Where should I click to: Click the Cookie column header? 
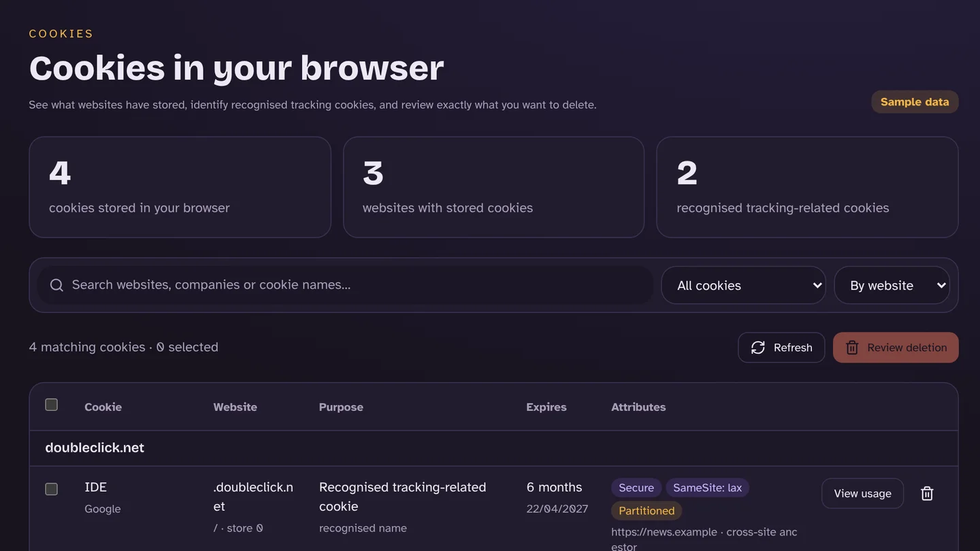103,407
